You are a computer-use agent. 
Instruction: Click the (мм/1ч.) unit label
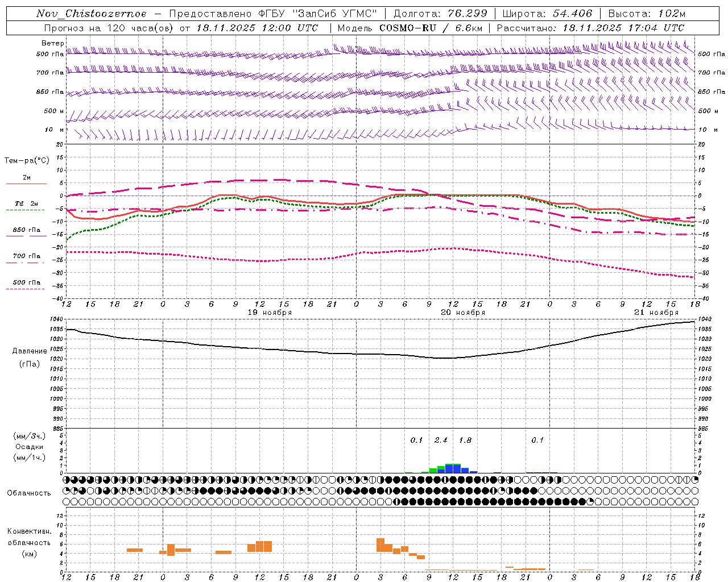30,458
